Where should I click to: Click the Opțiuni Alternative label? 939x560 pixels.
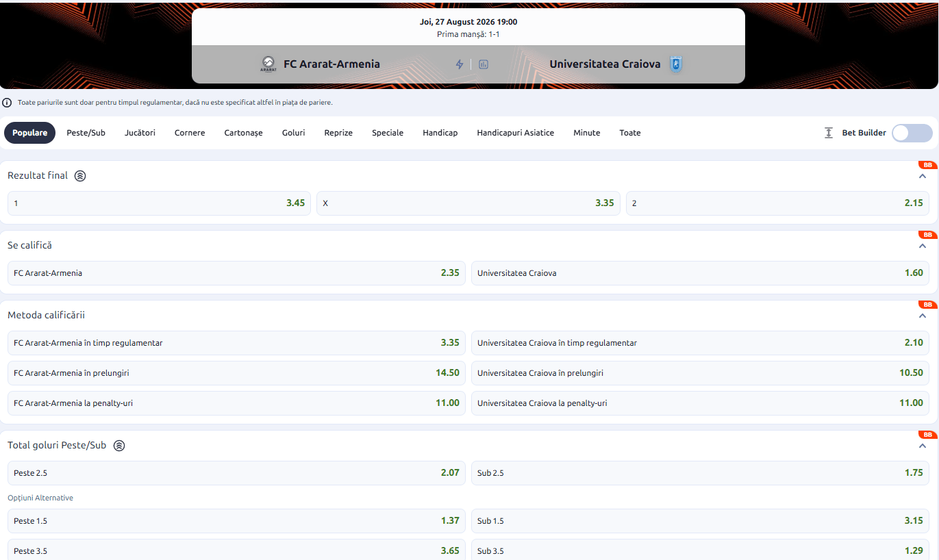click(40, 498)
